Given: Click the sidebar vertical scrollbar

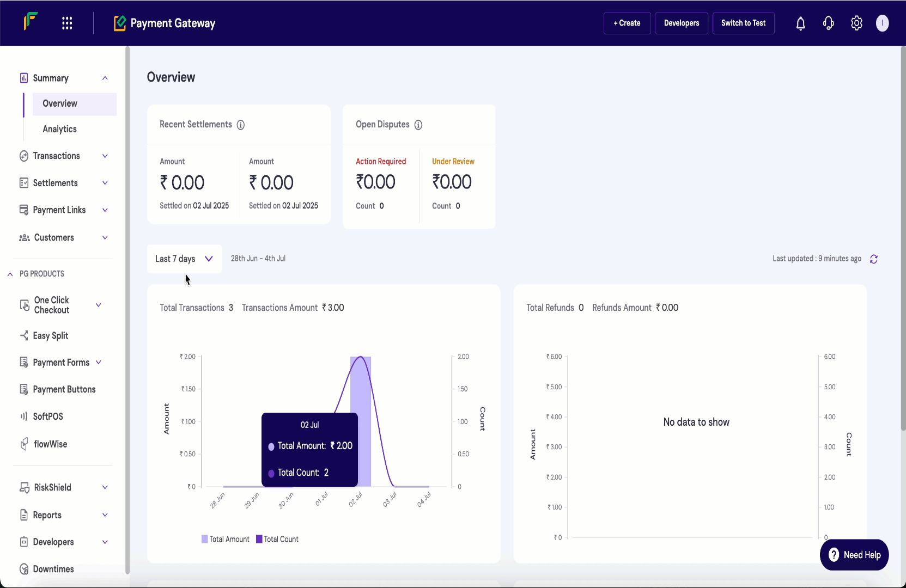Looking at the screenshot, I should click(x=127, y=310).
